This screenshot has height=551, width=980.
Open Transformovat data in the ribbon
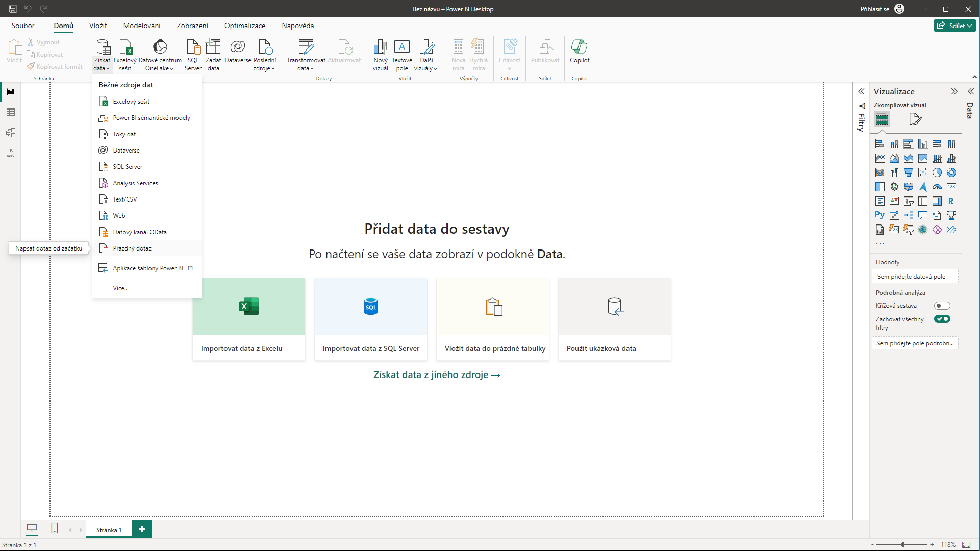[x=306, y=55]
